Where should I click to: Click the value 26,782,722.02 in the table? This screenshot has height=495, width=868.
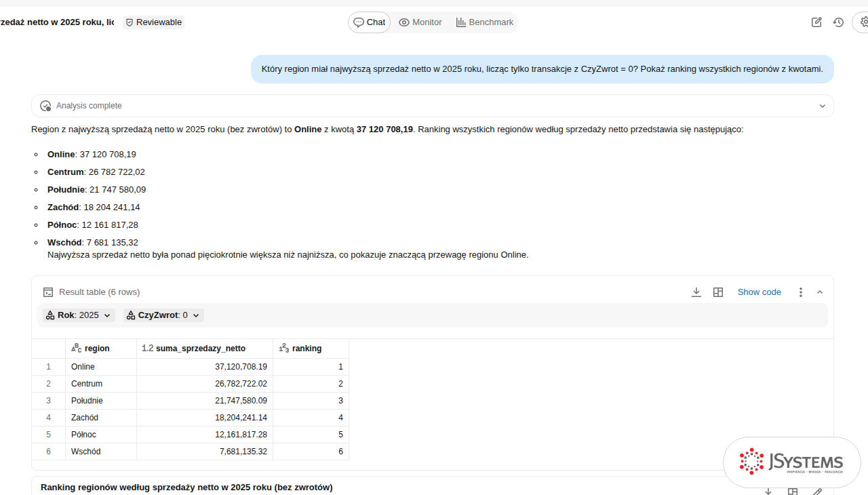click(x=241, y=384)
